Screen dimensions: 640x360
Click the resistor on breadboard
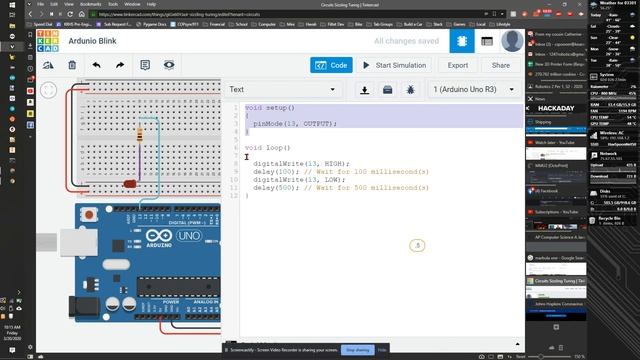coord(140,135)
